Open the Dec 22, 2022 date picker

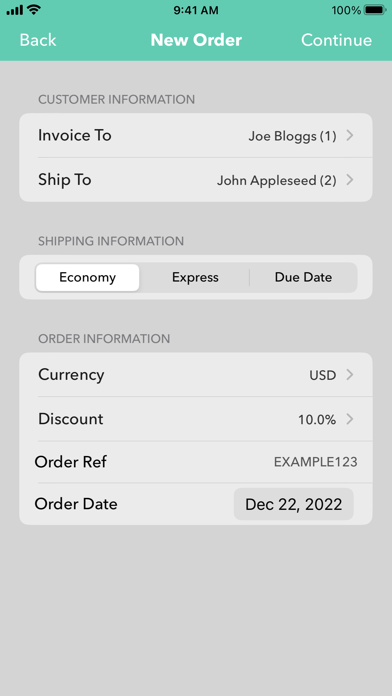[293, 504]
